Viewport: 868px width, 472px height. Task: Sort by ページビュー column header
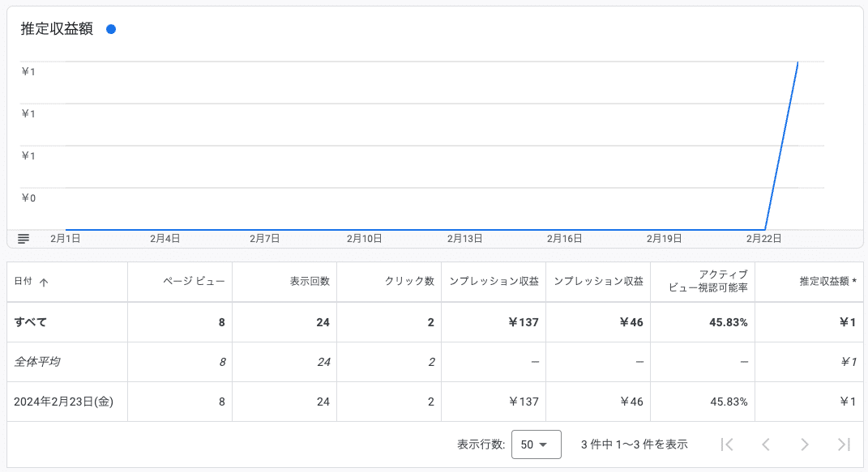coord(194,282)
